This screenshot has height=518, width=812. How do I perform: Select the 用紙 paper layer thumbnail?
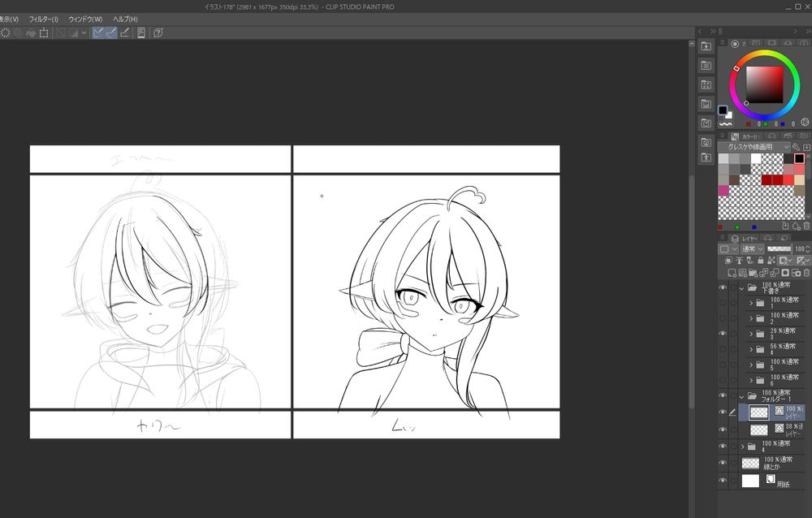[x=750, y=481]
